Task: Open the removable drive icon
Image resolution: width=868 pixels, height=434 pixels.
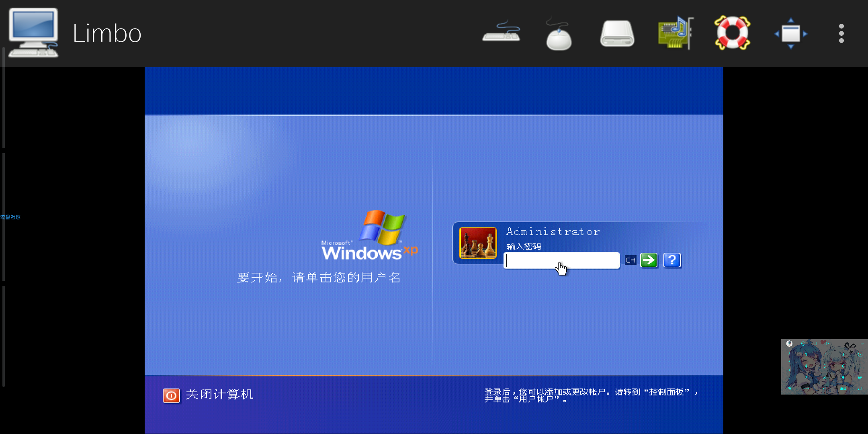Action: pyautogui.click(x=617, y=34)
